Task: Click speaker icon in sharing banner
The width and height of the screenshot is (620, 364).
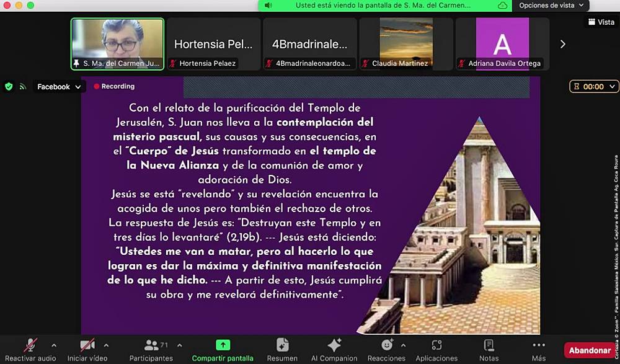Action: pos(268,6)
